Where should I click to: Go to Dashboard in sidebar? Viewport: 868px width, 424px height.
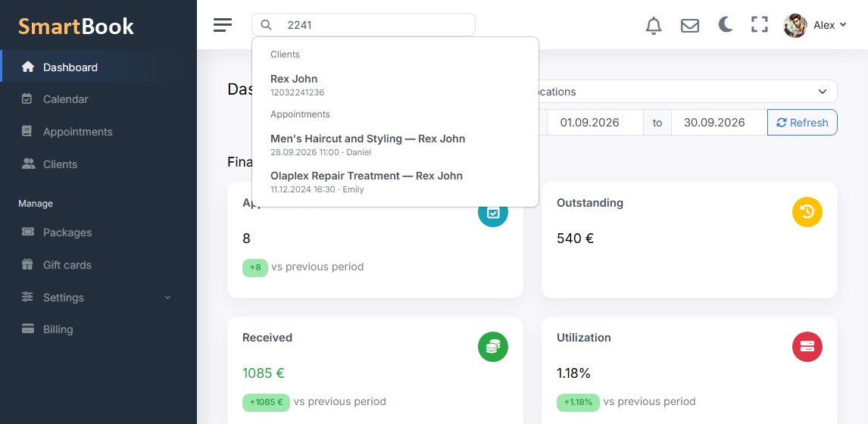point(98,67)
